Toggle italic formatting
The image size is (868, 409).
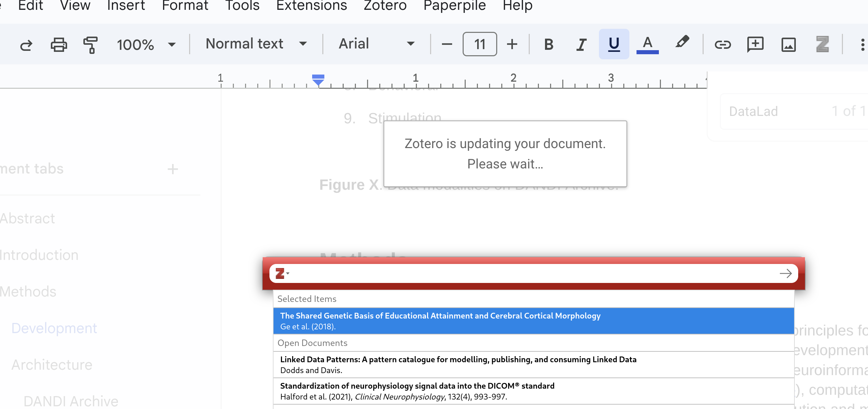pyautogui.click(x=581, y=44)
